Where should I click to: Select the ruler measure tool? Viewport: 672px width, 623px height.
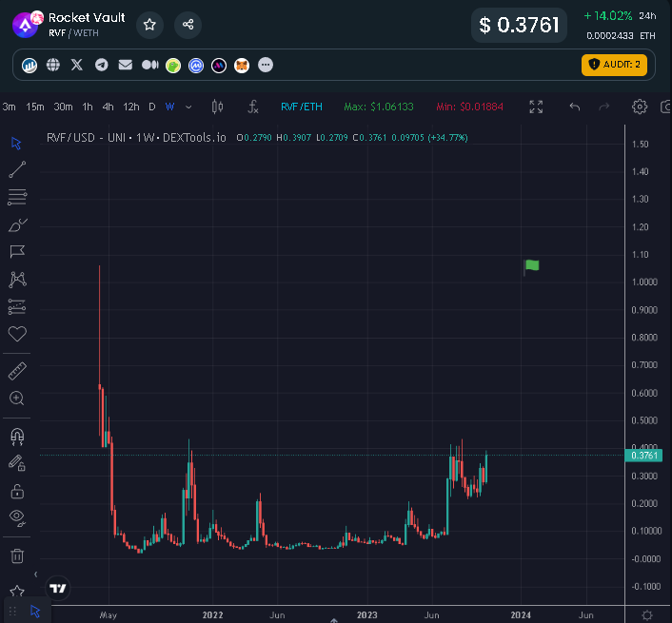17,371
